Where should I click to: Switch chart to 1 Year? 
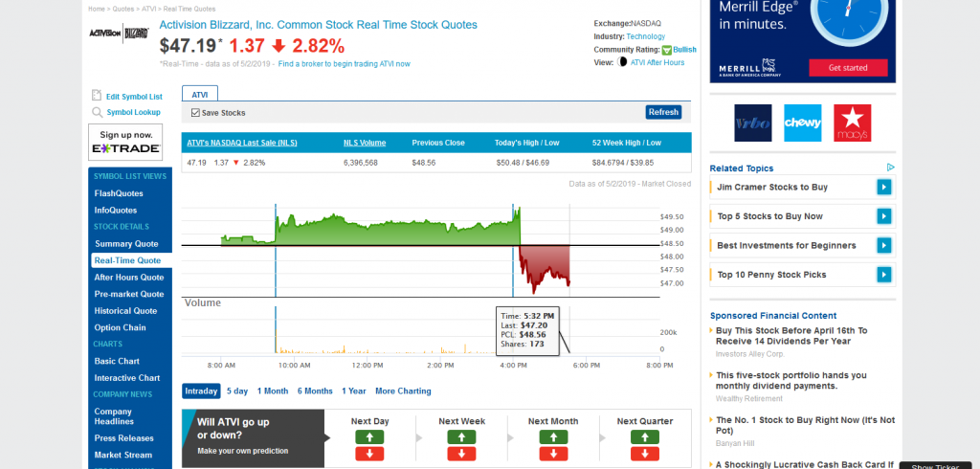point(354,391)
